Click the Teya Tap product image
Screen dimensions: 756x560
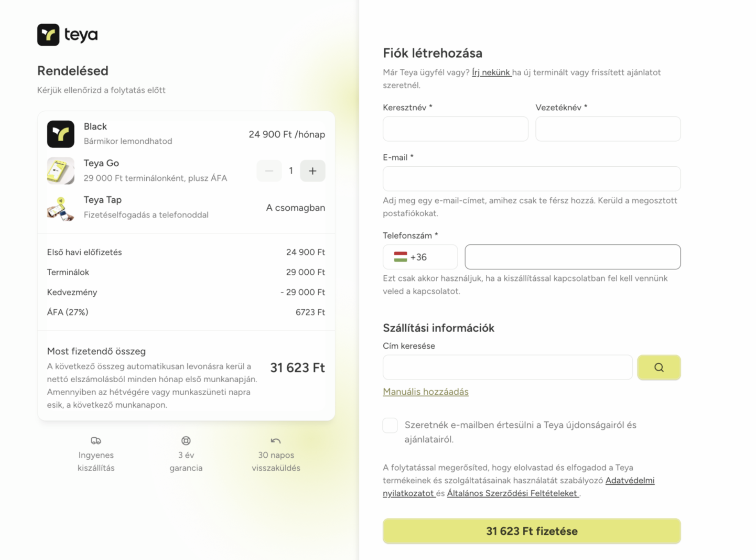click(61, 208)
